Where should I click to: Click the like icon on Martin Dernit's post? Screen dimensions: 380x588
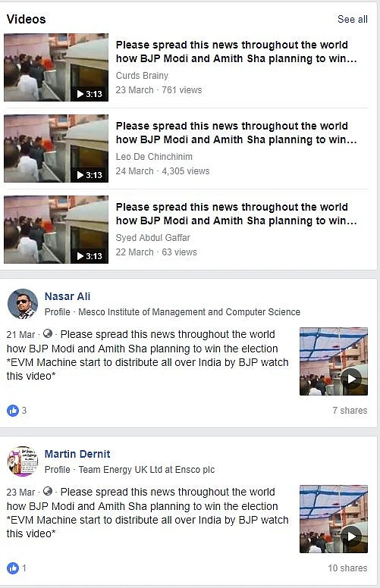click(x=13, y=568)
